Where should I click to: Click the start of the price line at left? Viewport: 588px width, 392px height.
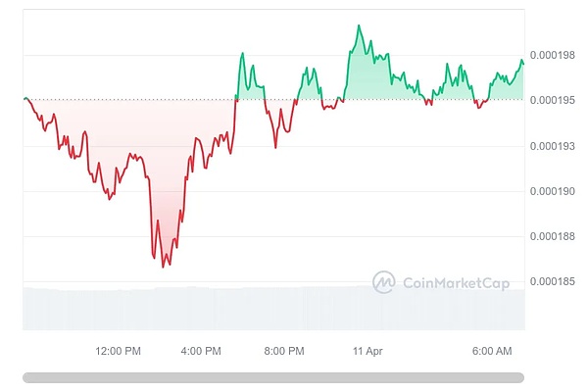pos(24,99)
